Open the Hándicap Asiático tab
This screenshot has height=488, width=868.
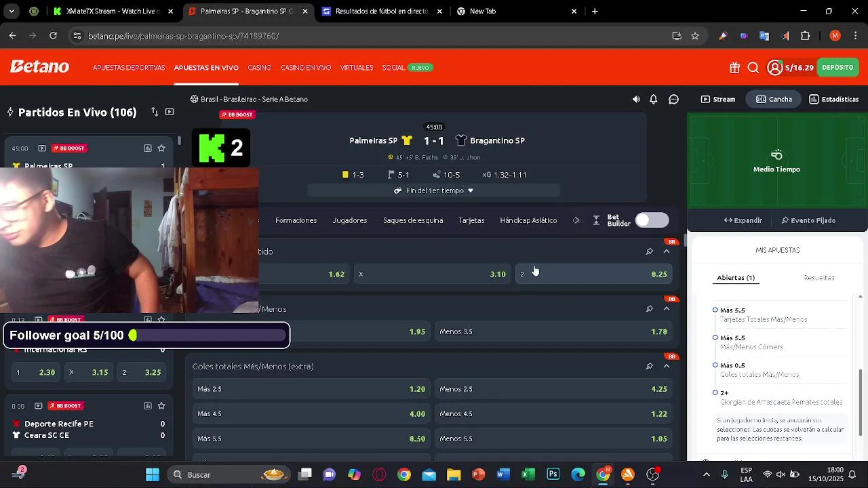(x=528, y=220)
